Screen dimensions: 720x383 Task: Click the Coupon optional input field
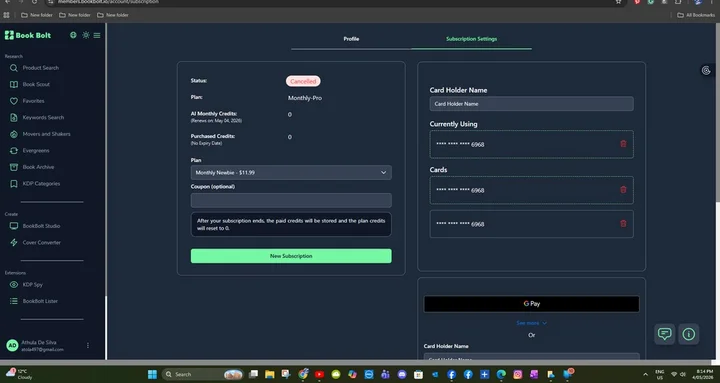click(x=291, y=200)
